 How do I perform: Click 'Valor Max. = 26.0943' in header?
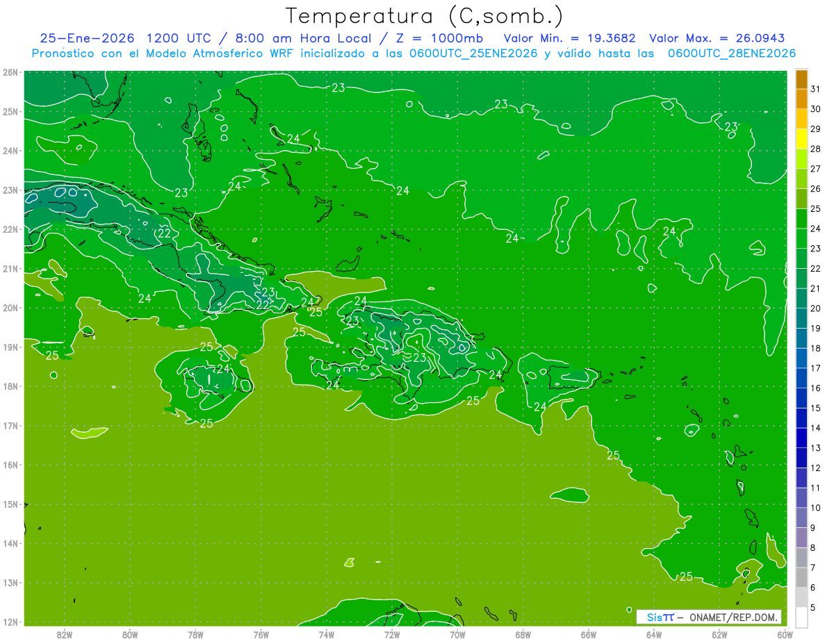[717, 38]
